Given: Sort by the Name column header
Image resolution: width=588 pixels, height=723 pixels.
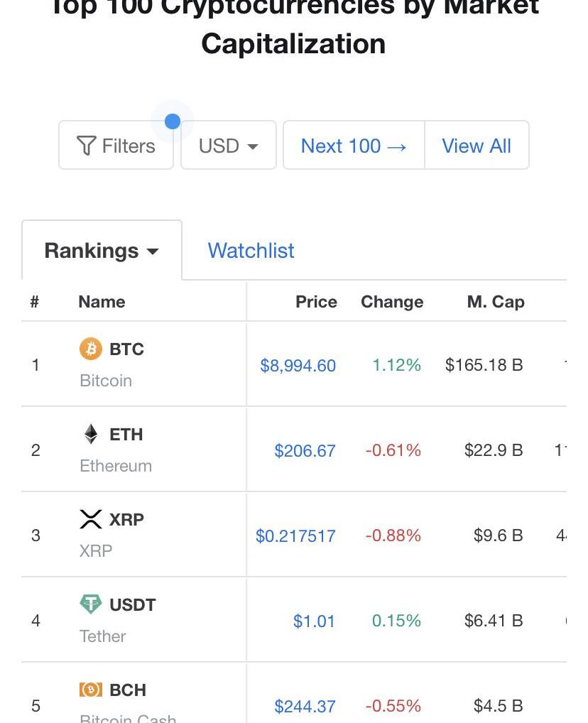Looking at the screenshot, I should (x=102, y=302).
